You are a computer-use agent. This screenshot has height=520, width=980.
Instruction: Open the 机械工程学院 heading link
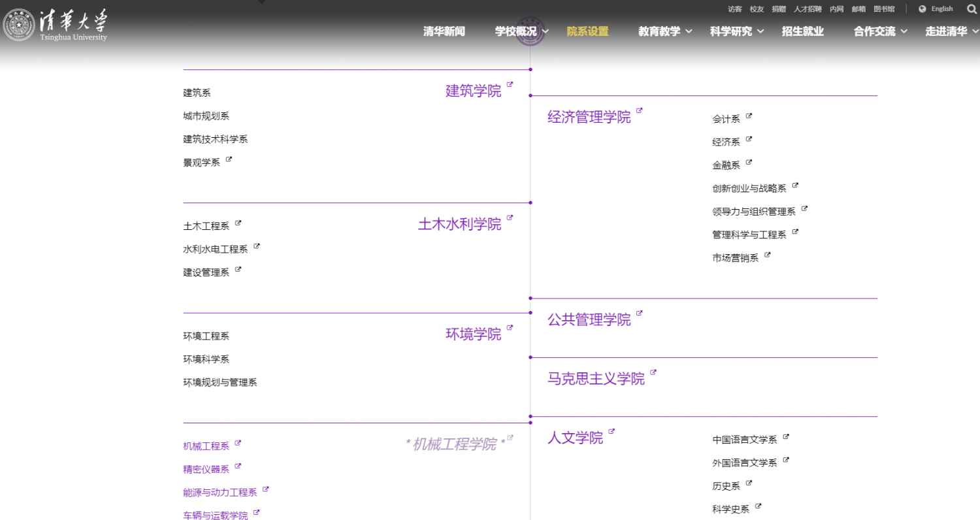455,444
